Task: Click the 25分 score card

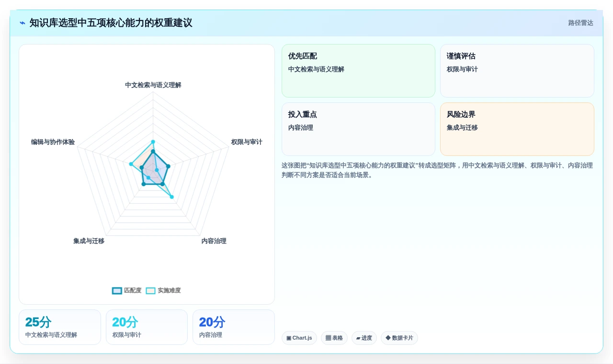Action: (60, 327)
